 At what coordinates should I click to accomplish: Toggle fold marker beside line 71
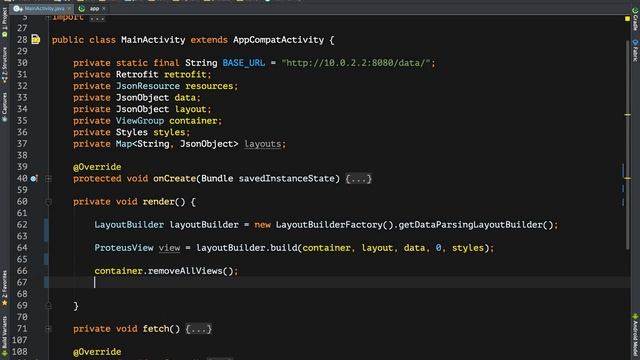48,329
